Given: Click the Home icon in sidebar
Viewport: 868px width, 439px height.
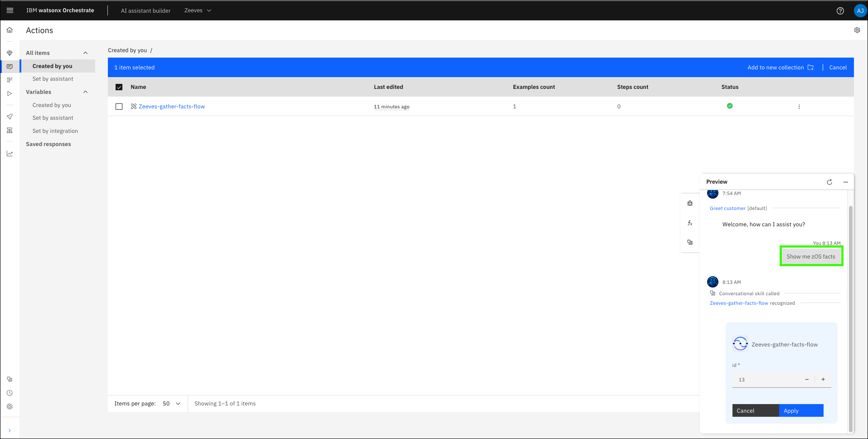Looking at the screenshot, I should pyautogui.click(x=10, y=30).
